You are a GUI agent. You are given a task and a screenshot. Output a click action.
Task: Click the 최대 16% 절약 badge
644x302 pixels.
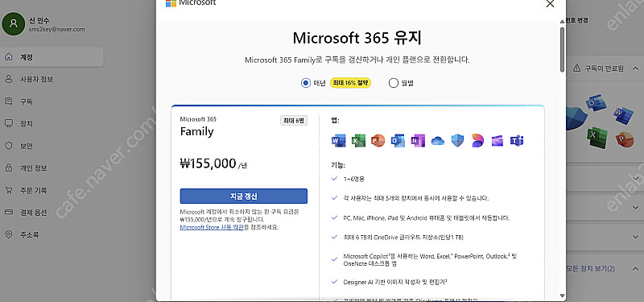350,83
